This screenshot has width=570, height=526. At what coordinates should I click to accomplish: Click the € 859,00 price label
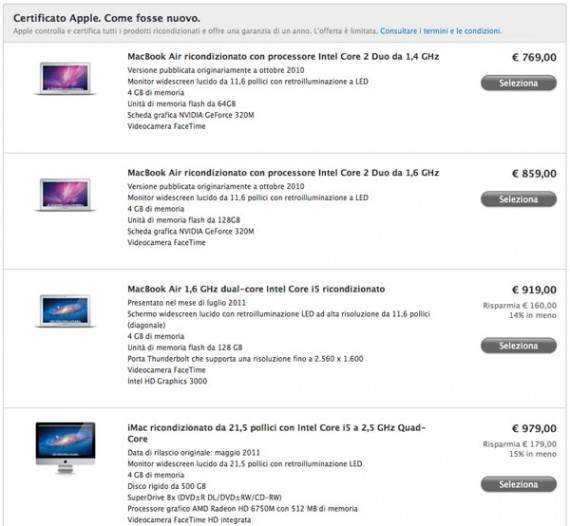[x=534, y=174]
